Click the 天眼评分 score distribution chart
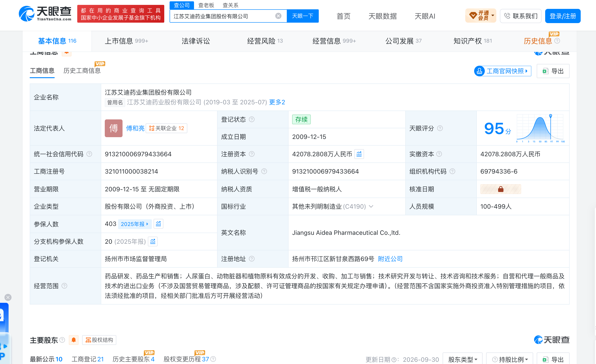This screenshot has width=596, height=364. click(540, 129)
